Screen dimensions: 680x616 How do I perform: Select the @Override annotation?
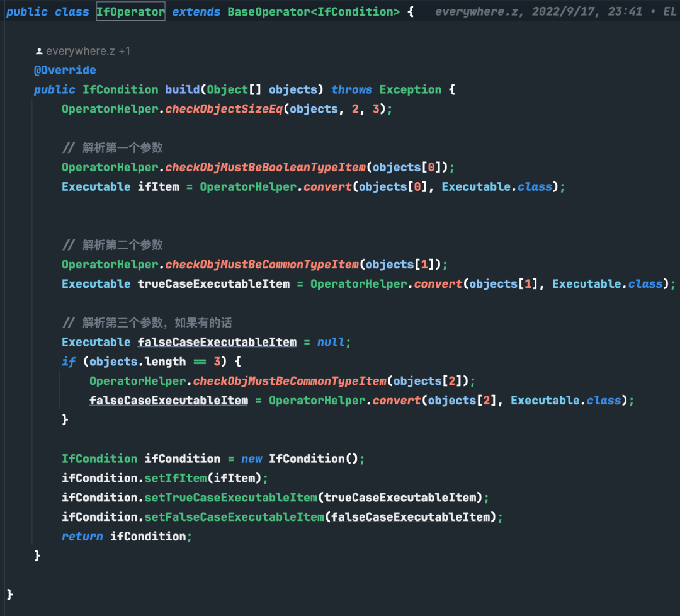tap(65, 71)
